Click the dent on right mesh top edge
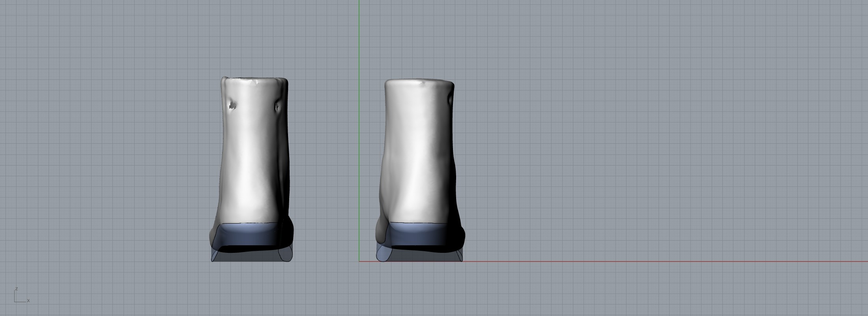Image resolution: width=868 pixels, height=316 pixels. pyautogui.click(x=423, y=83)
